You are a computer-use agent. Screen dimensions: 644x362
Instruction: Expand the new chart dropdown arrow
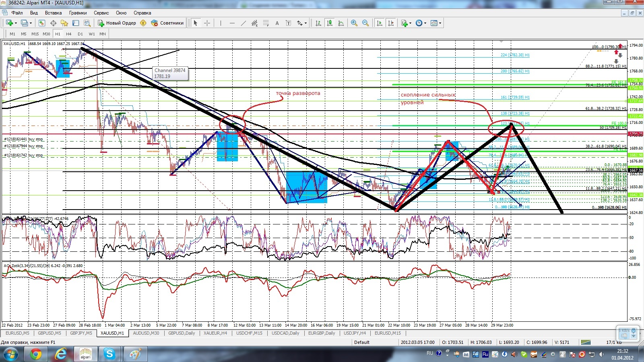coord(16,23)
